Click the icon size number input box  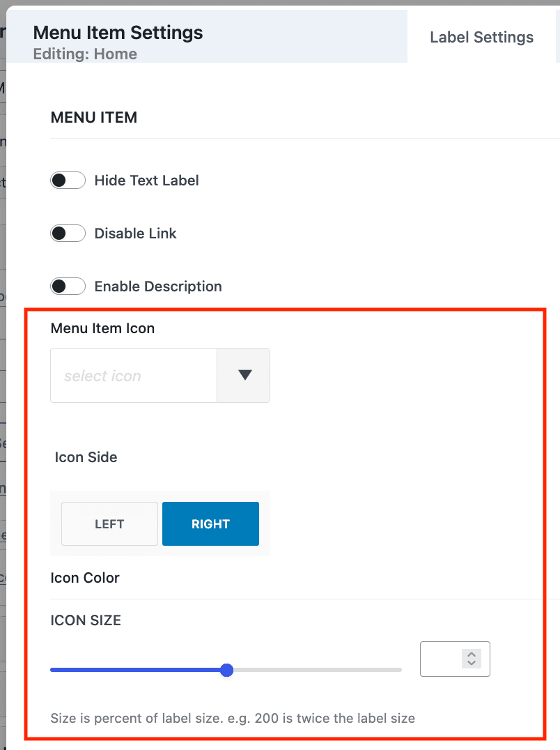(x=446, y=659)
